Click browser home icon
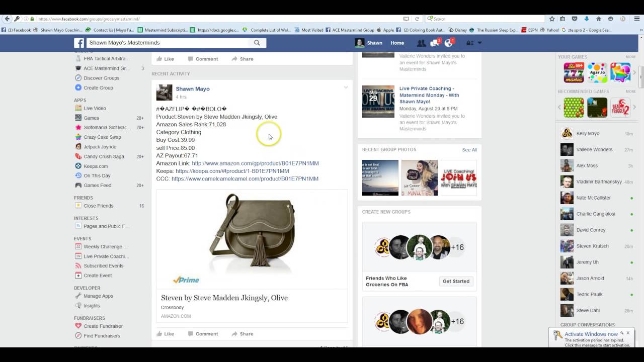 pos(598,19)
